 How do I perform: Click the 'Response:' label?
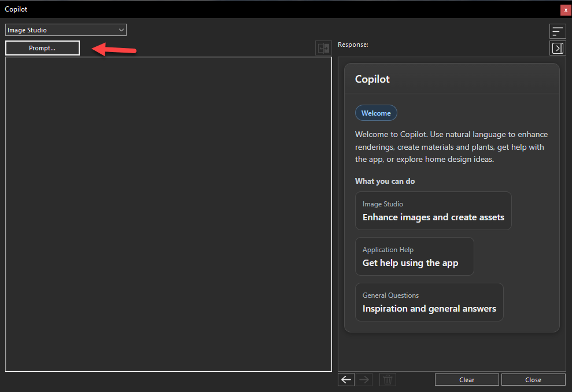[353, 45]
